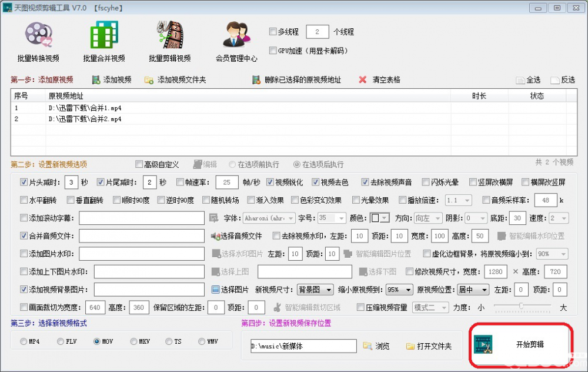Uncheck the 视频锐化 checkbox

pos(270,182)
